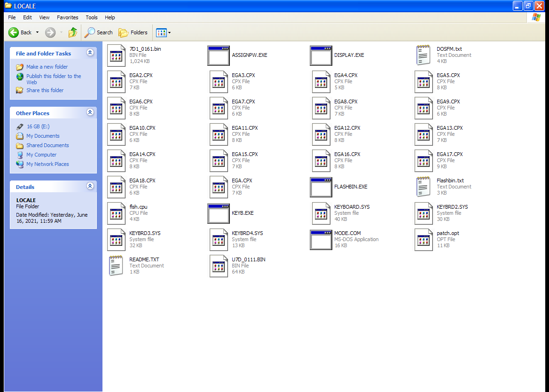Select the patch.opt file icon
This screenshot has height=392, width=549.
[x=424, y=240]
